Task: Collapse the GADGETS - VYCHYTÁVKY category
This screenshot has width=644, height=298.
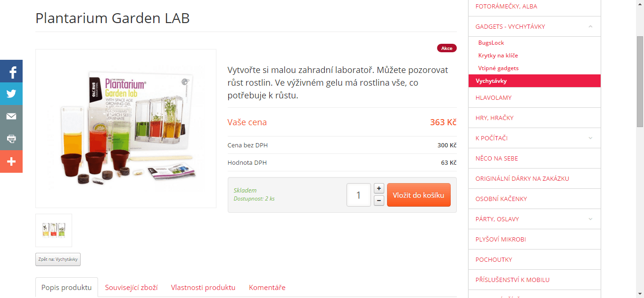Action: [x=590, y=26]
